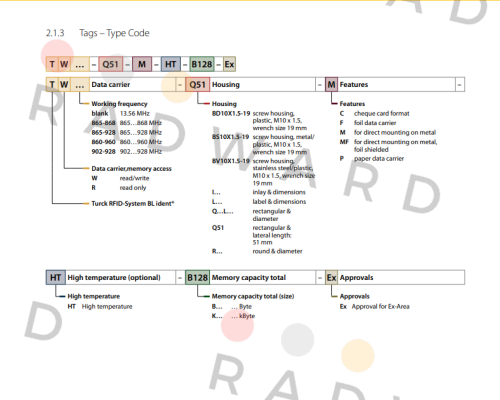This screenshot has width=500, height=400.
Task: Click the "paper data carrier" feature
Action: pyautogui.click(x=379, y=158)
